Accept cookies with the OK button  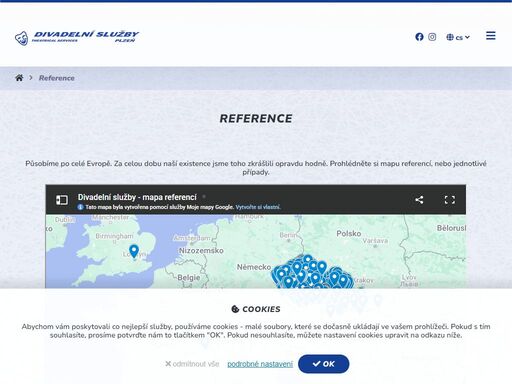click(x=324, y=364)
